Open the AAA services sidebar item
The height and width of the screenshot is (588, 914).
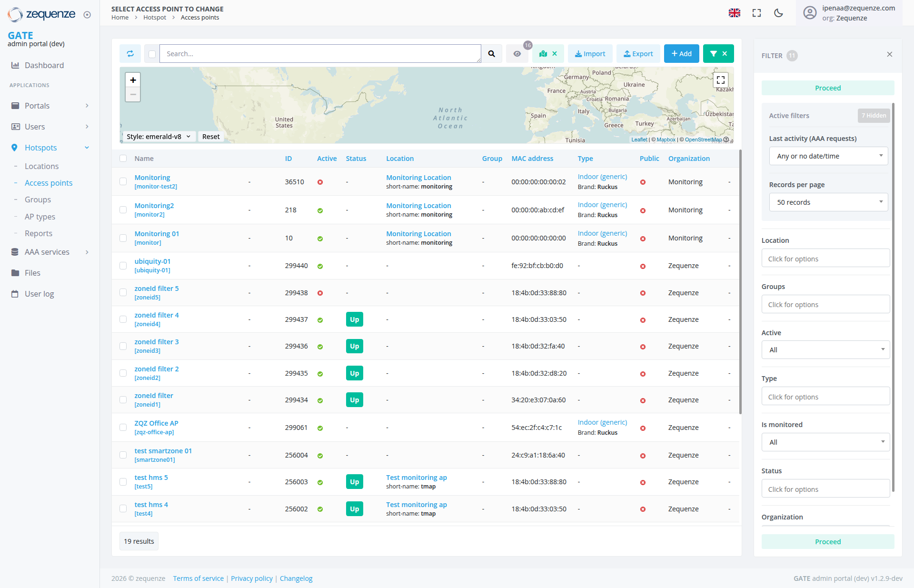click(x=47, y=252)
